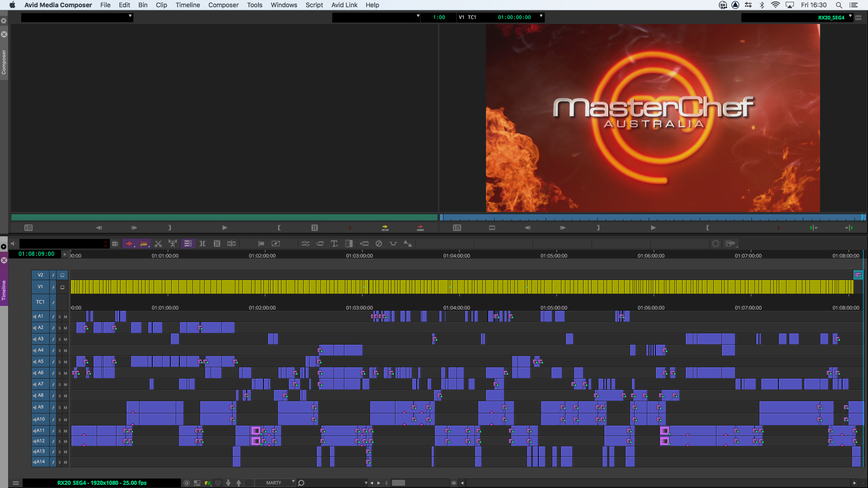The height and width of the screenshot is (488, 868).
Task: Toggle the V1 track monitor
Action: pos(62,287)
